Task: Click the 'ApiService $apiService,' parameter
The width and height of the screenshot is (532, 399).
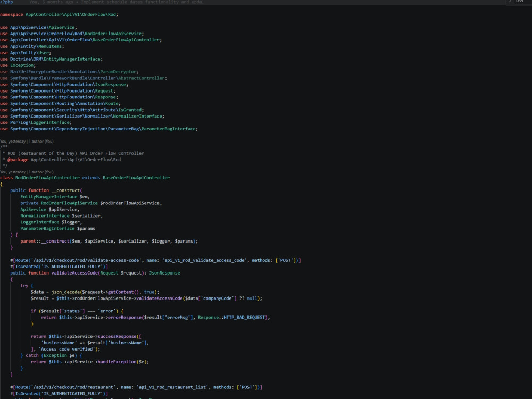Action: pos(50,209)
